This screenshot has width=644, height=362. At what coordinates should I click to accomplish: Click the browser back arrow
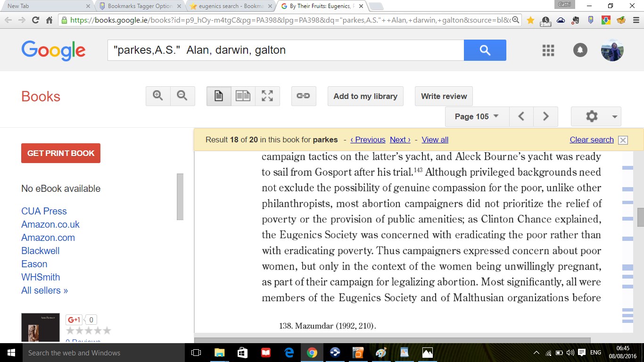pyautogui.click(x=8, y=20)
